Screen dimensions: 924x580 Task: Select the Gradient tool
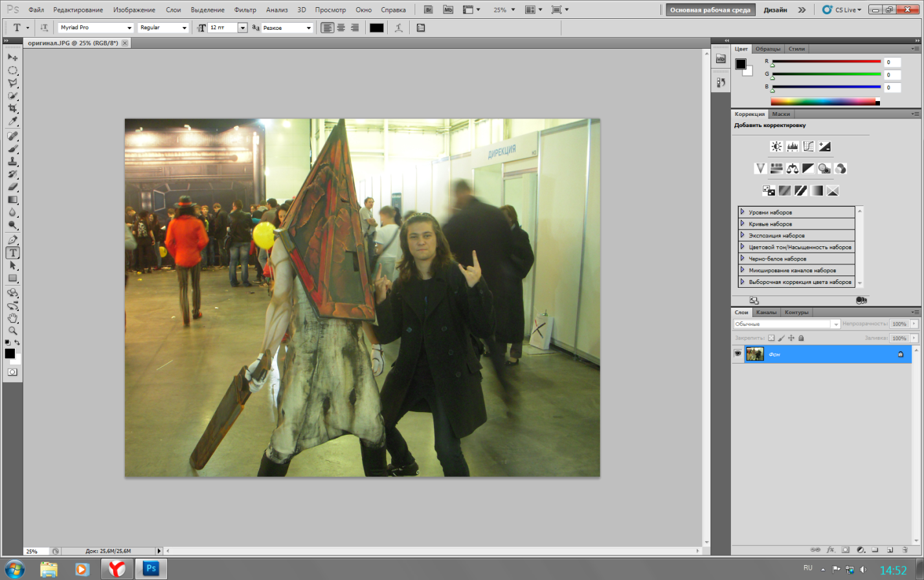[12, 200]
